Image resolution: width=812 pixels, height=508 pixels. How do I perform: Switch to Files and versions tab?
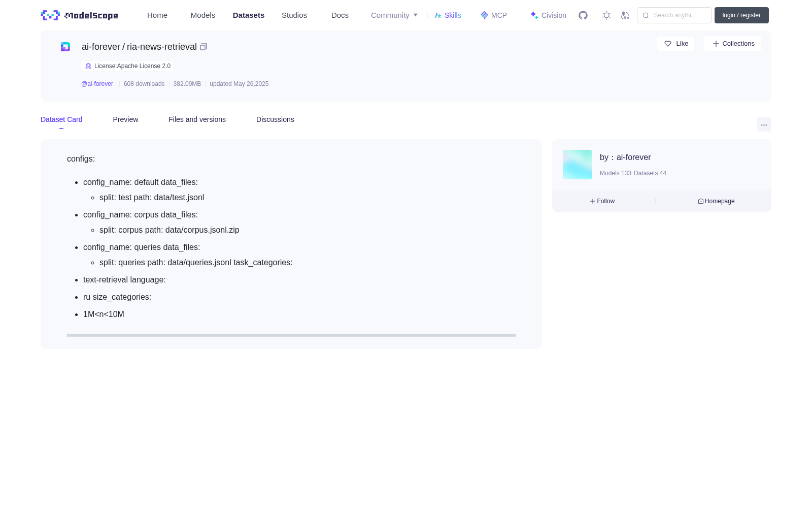click(x=197, y=119)
